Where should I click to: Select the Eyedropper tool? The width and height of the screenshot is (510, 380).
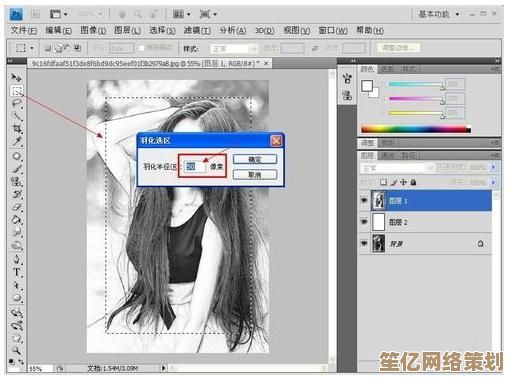pos(17,141)
